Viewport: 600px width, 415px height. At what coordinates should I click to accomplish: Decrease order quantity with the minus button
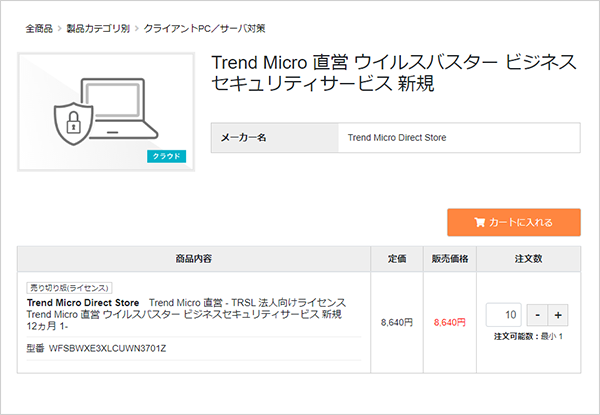[x=537, y=315]
